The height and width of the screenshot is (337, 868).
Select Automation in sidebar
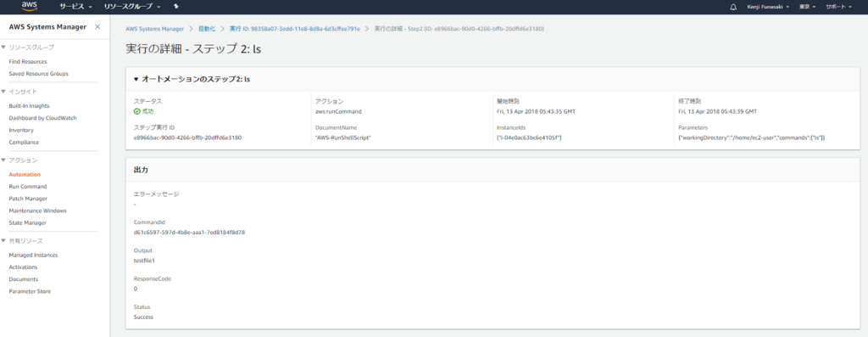tap(25, 174)
